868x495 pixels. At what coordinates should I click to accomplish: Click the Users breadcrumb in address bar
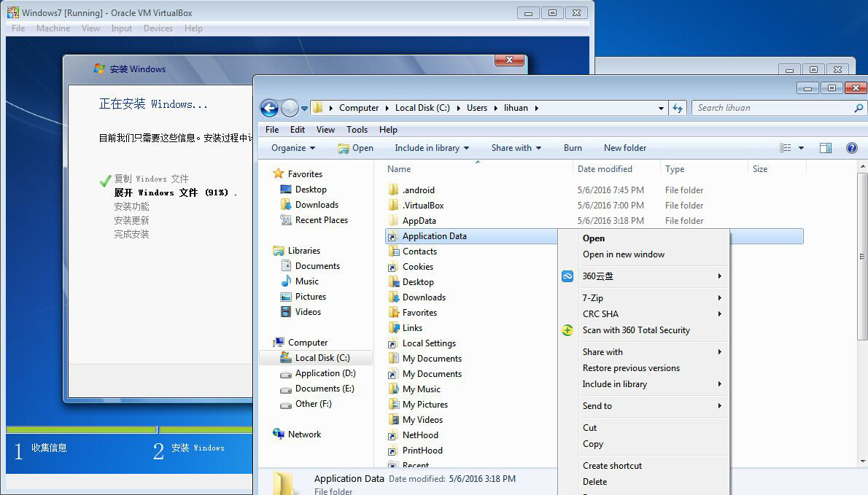(x=476, y=108)
